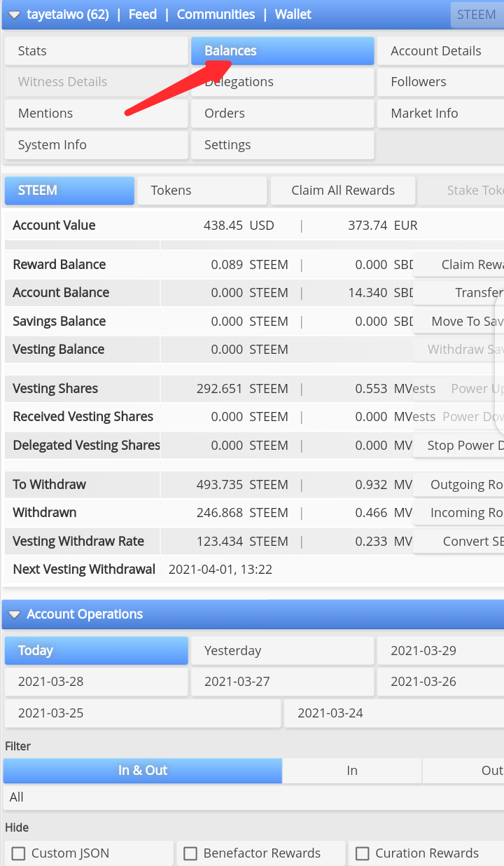504x866 pixels.
Task: Click the Stop Power Down button
Action: click(458, 446)
